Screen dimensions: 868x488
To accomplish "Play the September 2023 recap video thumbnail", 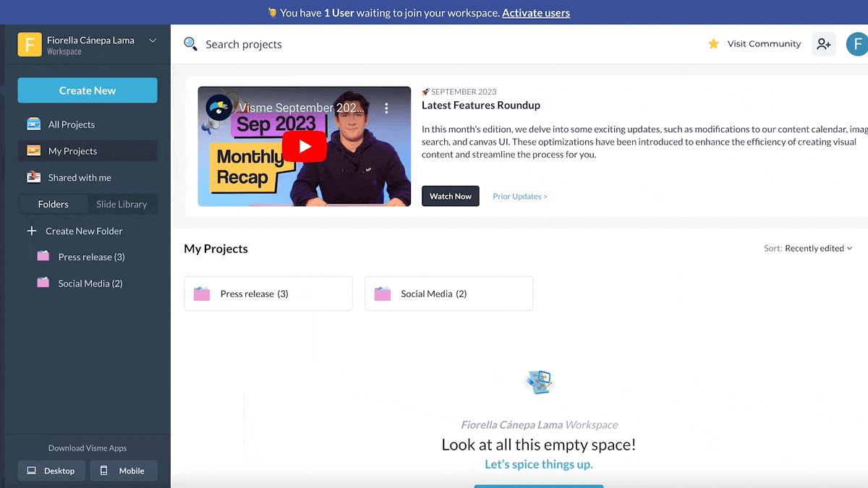I will tap(304, 146).
